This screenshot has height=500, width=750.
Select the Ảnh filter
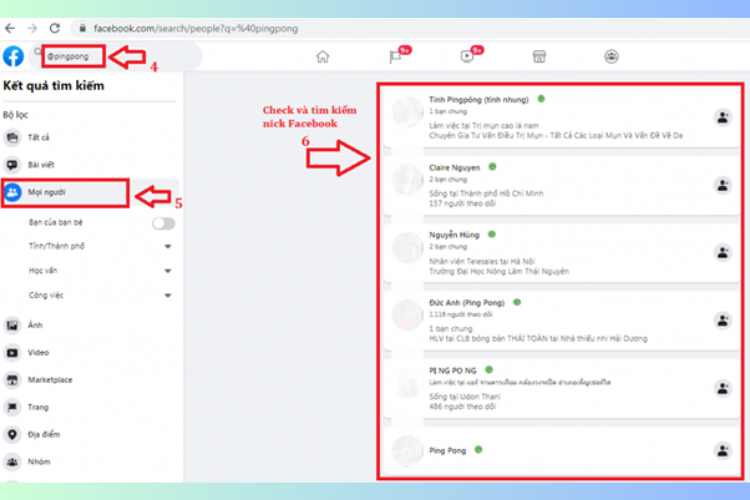point(89,325)
